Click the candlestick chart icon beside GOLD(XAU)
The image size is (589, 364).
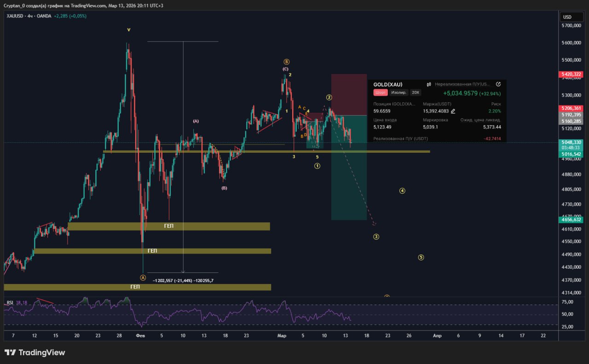point(429,84)
